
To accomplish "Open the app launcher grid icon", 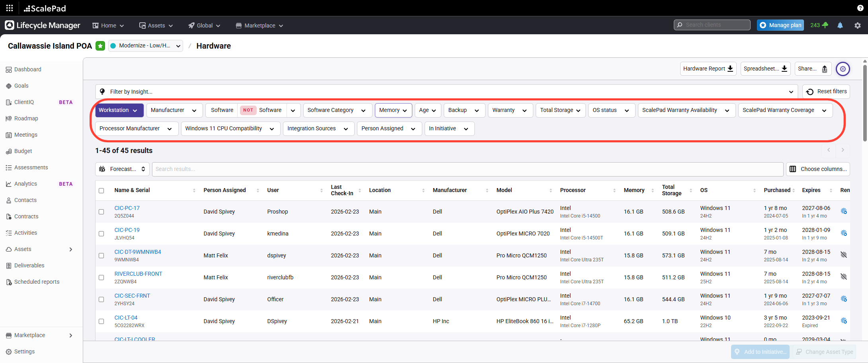I will coord(10,8).
